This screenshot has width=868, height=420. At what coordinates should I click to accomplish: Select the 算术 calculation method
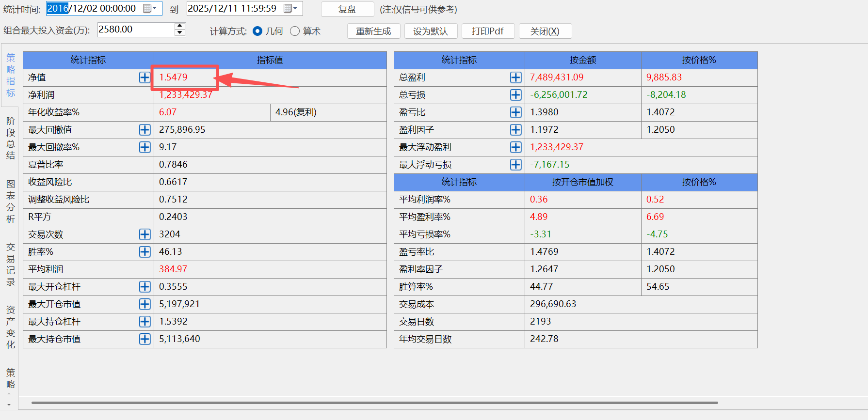click(x=295, y=31)
